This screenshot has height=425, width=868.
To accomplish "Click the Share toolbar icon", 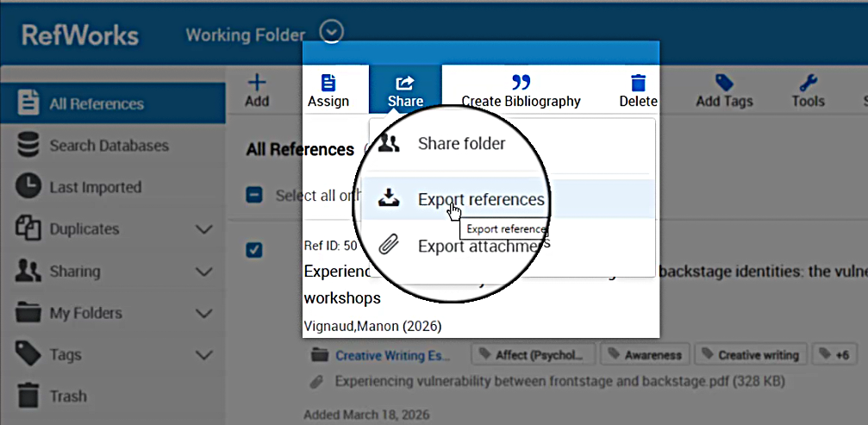I will click(404, 84).
